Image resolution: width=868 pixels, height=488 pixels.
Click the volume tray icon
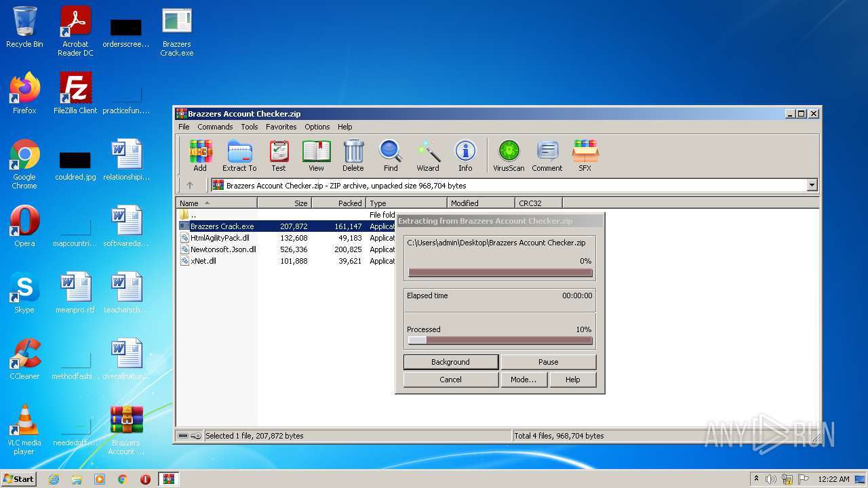tap(771, 479)
